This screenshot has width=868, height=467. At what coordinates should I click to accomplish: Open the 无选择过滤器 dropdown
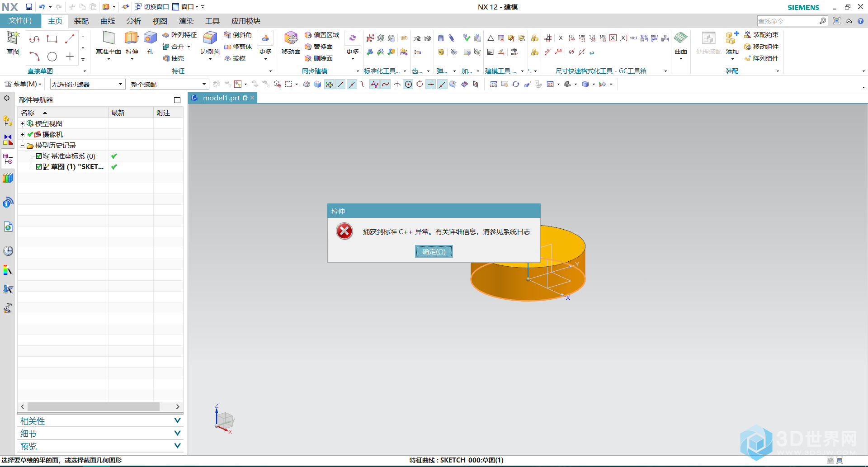pyautogui.click(x=87, y=84)
